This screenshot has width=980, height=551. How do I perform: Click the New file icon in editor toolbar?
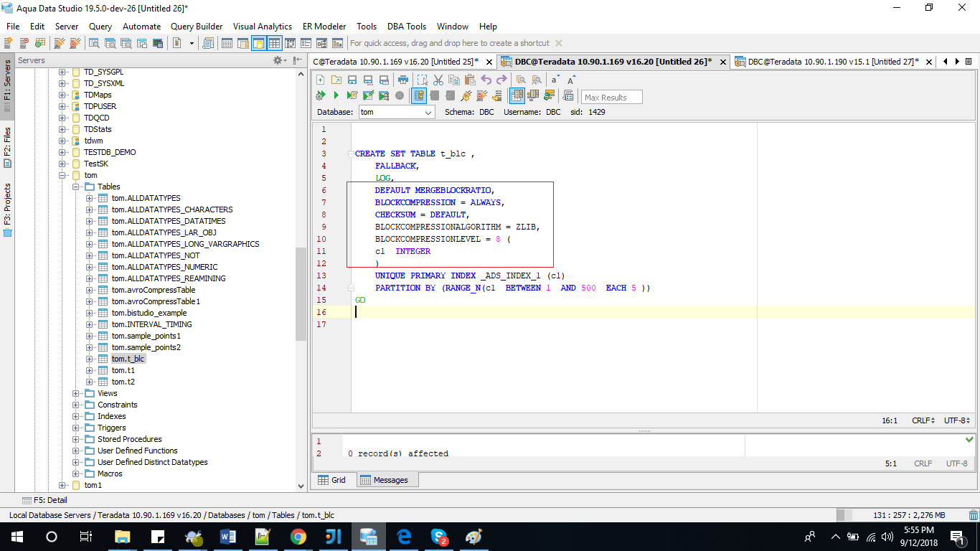320,80
